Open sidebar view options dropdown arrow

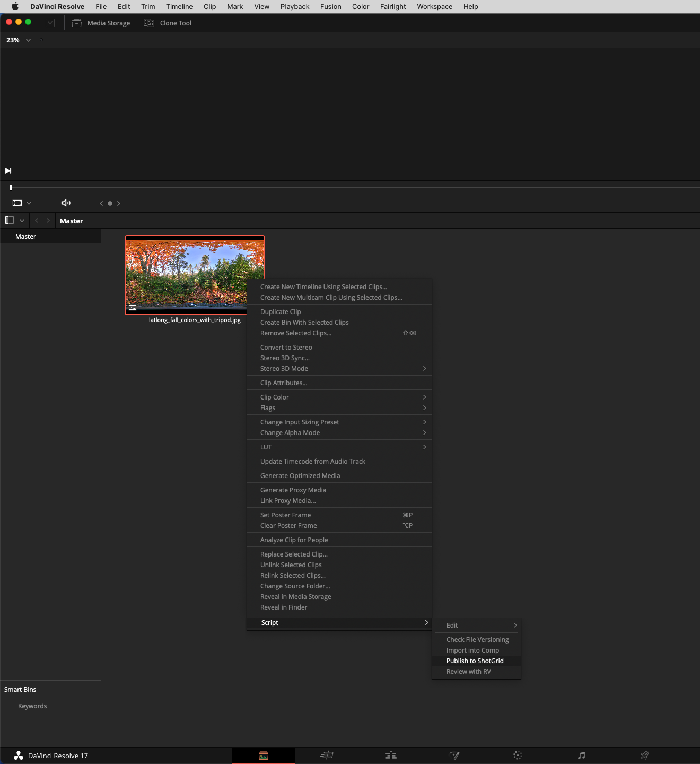22,221
